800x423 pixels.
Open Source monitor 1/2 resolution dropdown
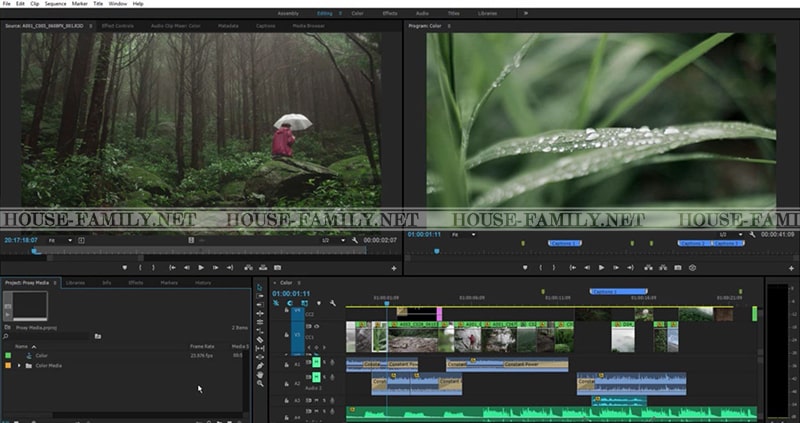coord(333,240)
